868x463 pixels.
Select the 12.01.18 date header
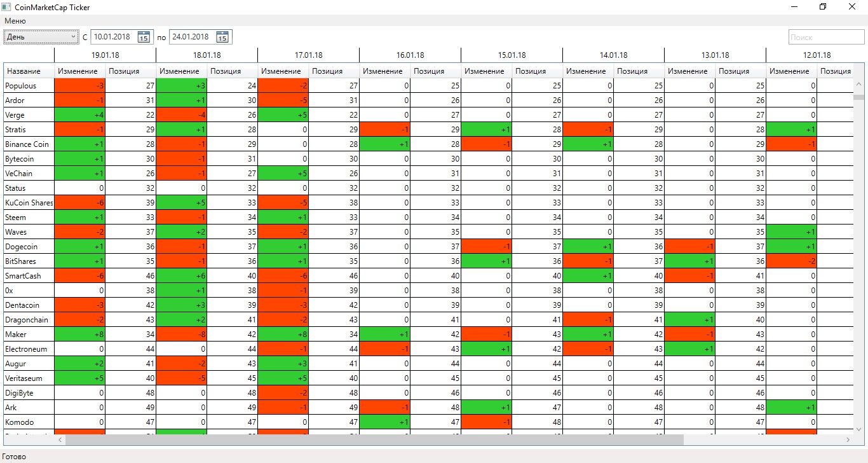(817, 55)
